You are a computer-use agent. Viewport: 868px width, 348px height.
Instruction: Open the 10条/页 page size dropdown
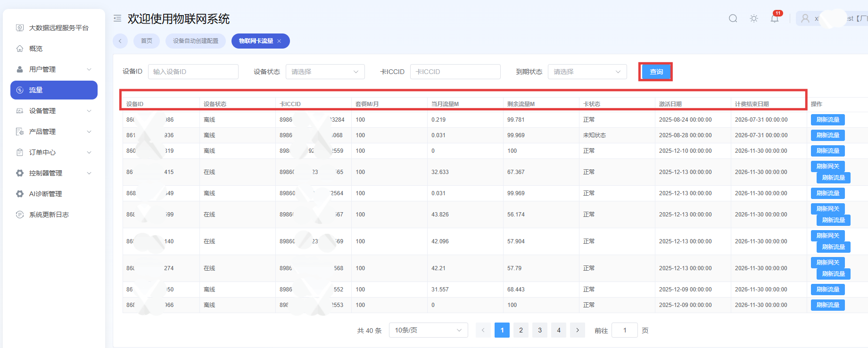click(429, 330)
